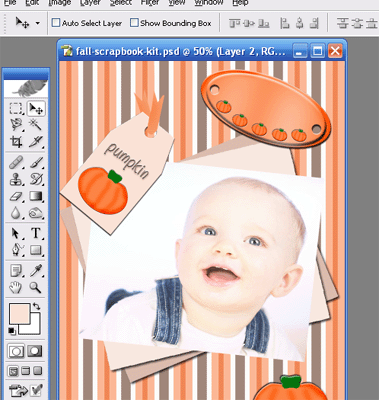Image resolution: width=379 pixels, height=400 pixels.
Task: Open the Move tool preset picker arrow
Action: point(38,23)
